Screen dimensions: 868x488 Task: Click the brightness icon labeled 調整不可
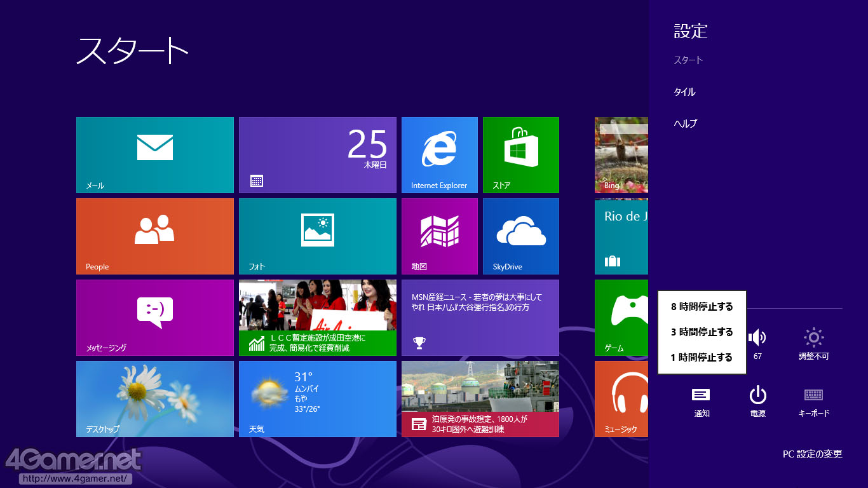tap(814, 337)
